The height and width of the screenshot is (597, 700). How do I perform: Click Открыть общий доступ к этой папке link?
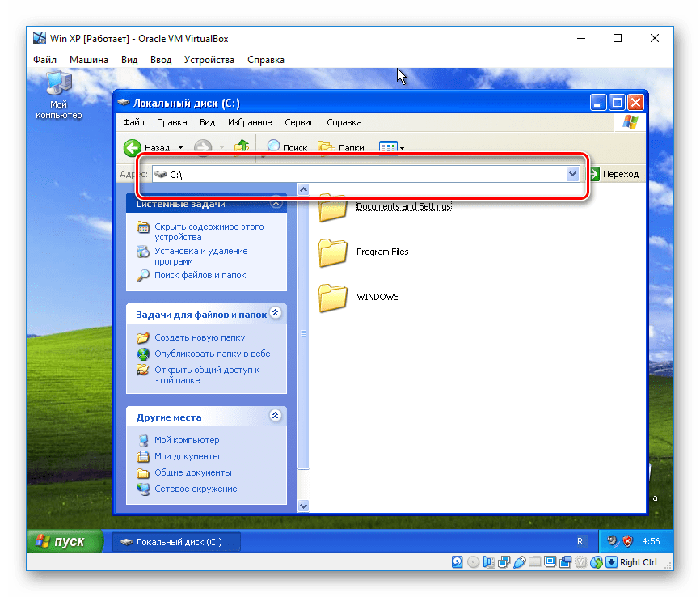click(207, 375)
